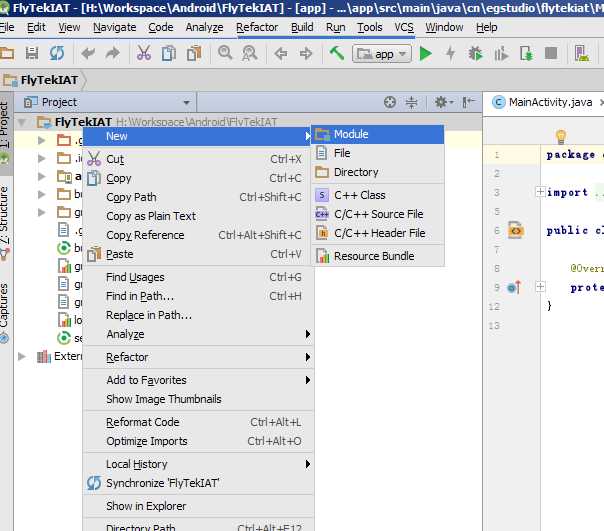The width and height of the screenshot is (604, 531).
Task: Click the Debug bug icon
Action: (476, 54)
